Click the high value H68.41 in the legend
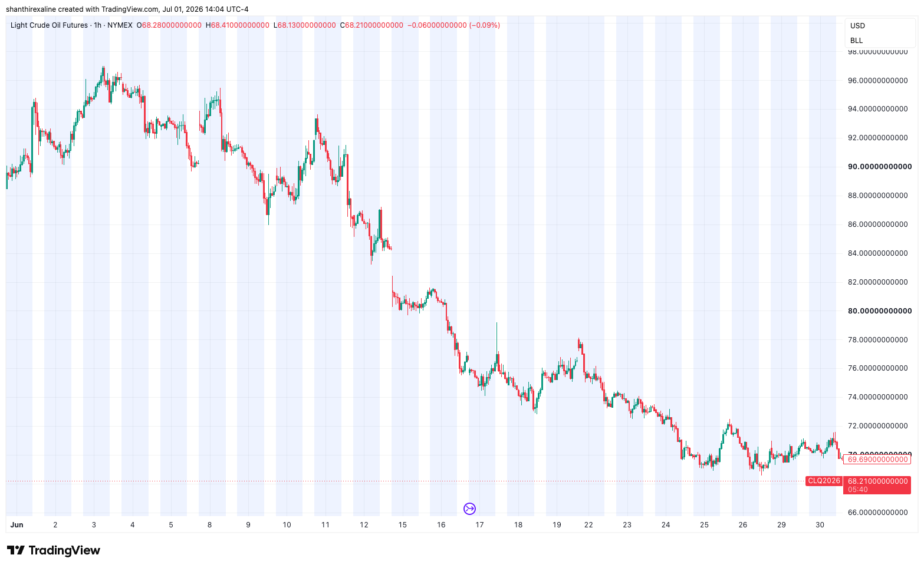 (x=238, y=25)
